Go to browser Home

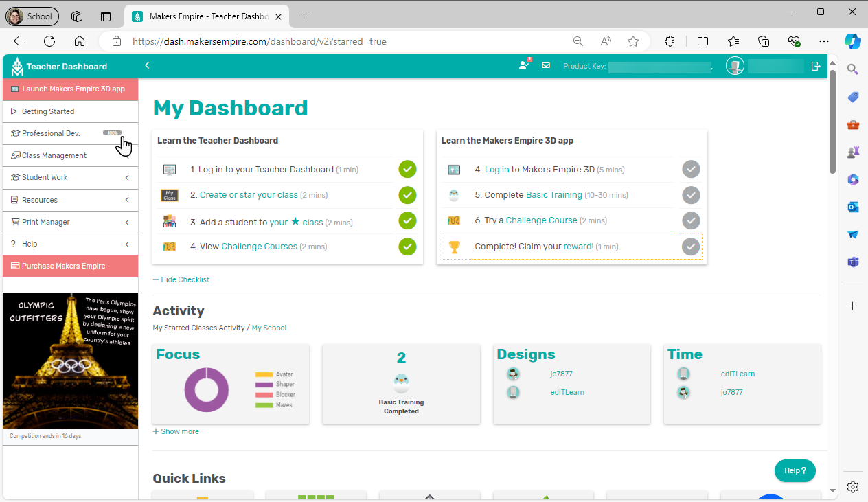pos(80,41)
